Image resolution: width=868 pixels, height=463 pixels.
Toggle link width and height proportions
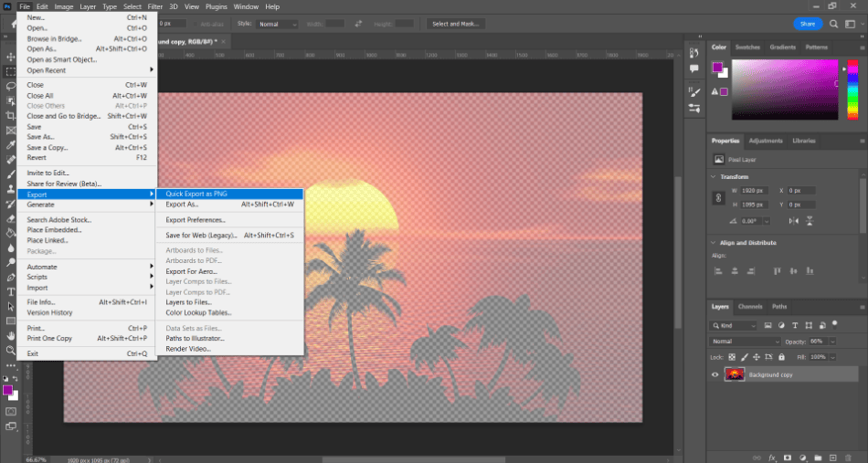point(718,197)
